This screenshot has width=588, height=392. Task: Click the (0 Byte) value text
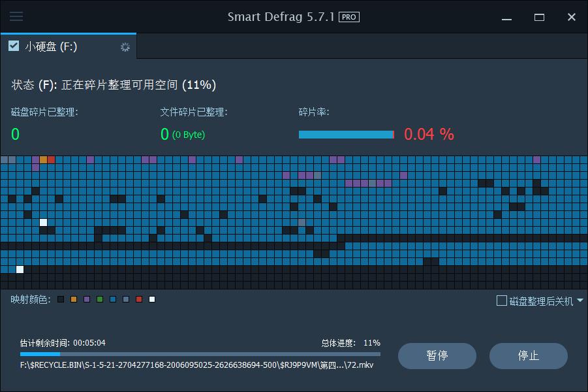[x=189, y=135]
